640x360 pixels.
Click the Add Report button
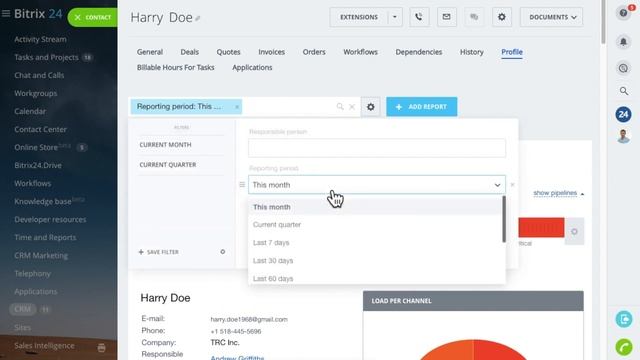tap(422, 107)
